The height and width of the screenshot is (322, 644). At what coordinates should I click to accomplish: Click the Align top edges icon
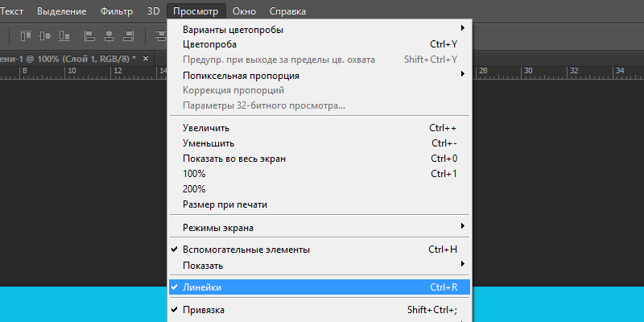[x=26, y=35]
